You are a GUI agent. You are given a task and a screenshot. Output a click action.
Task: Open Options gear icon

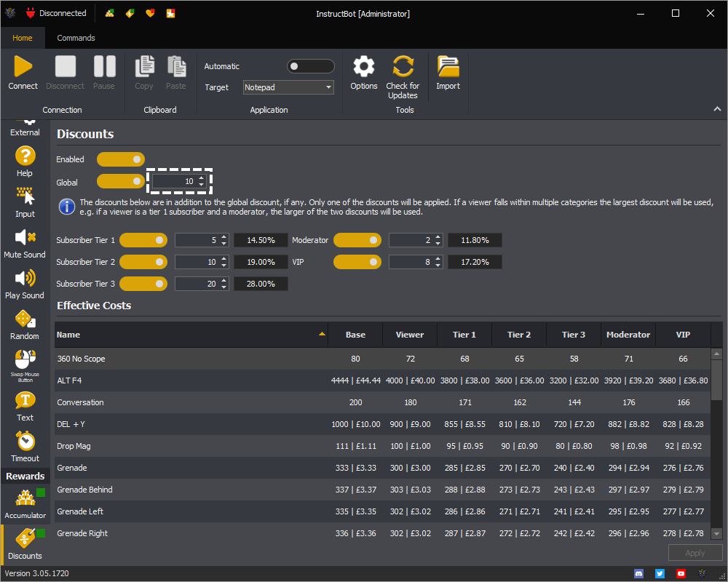pyautogui.click(x=363, y=66)
